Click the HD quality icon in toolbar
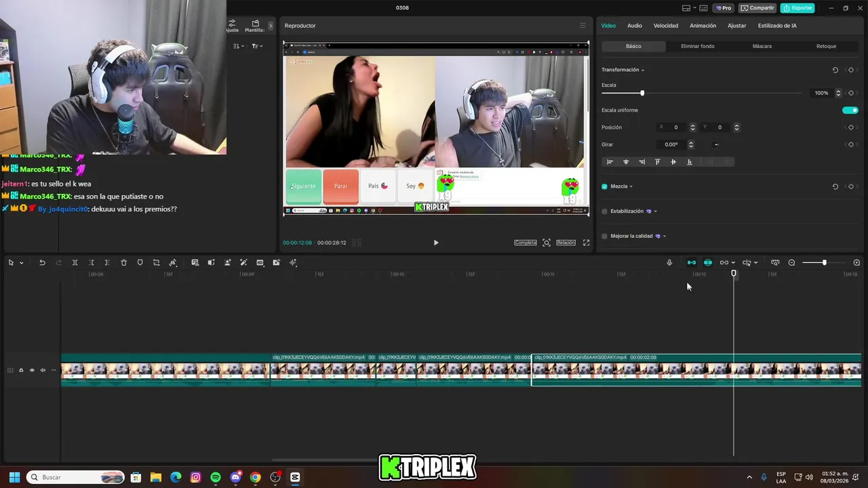The image size is (868, 488). pyautogui.click(x=260, y=263)
